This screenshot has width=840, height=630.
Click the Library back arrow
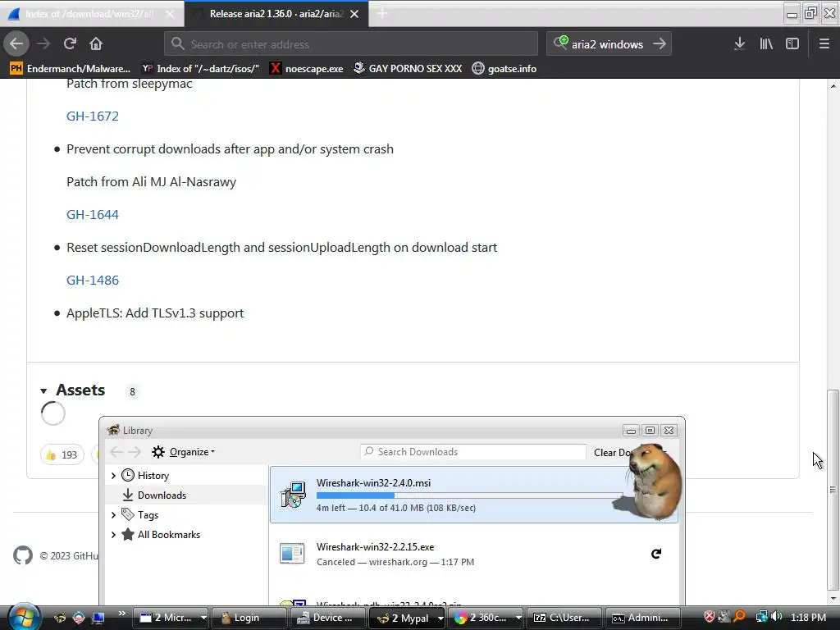click(116, 452)
